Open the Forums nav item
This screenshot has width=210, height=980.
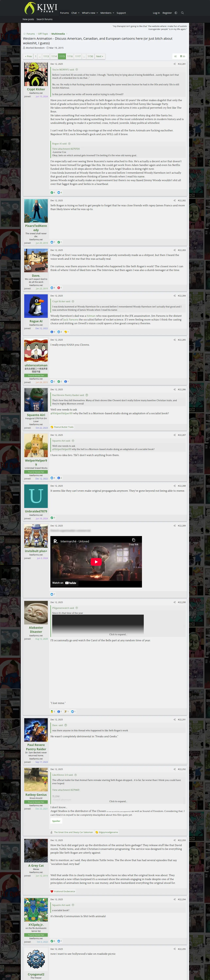tap(64, 13)
